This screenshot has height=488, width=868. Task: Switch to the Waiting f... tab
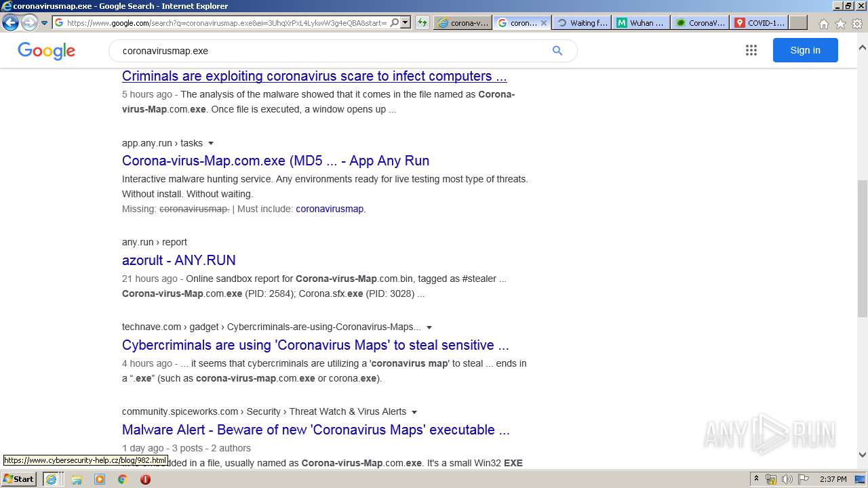pyautogui.click(x=582, y=22)
